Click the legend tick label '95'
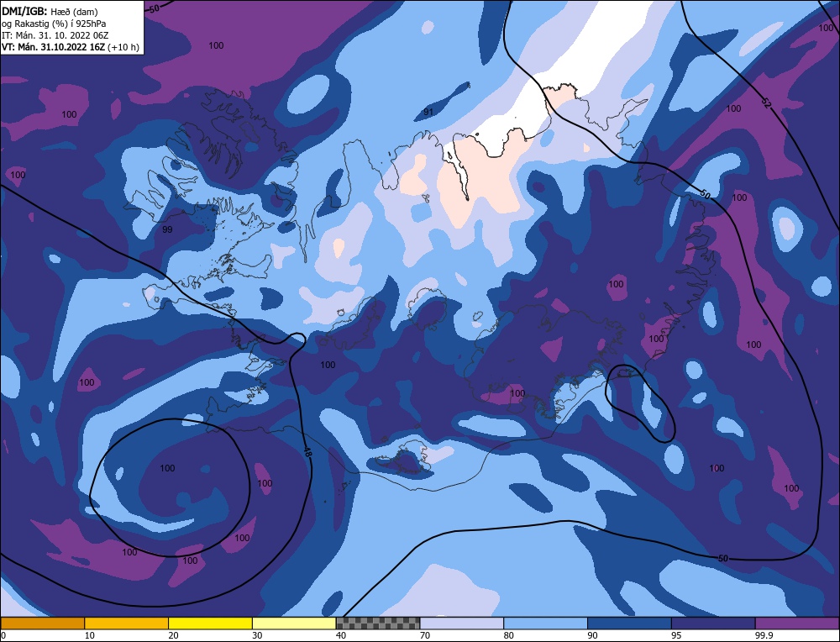 coord(676,635)
